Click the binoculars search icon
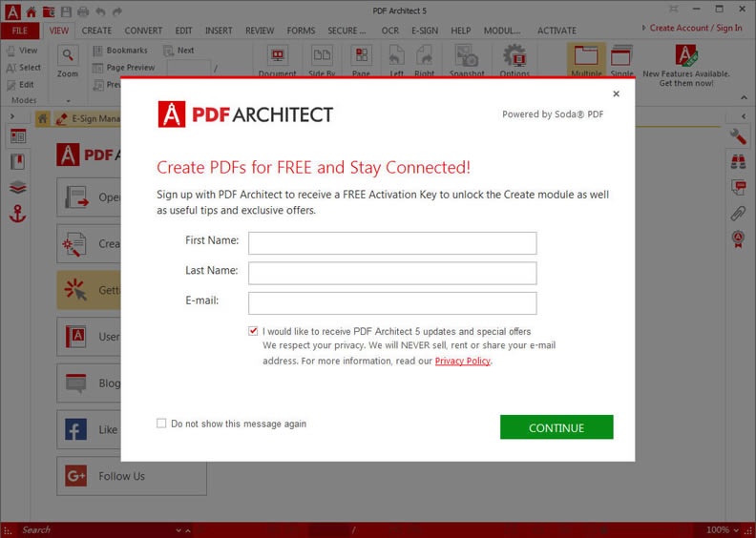Image resolution: width=756 pixels, height=538 pixels. tap(738, 162)
